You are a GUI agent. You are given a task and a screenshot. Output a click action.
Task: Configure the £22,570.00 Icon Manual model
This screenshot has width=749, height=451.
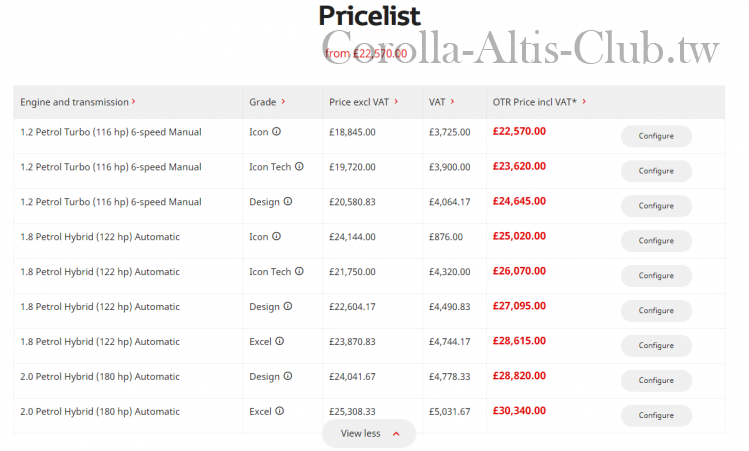tap(656, 136)
